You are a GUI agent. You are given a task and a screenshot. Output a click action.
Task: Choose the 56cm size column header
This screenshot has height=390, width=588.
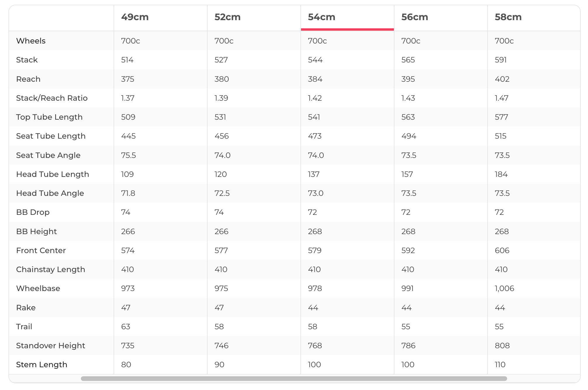click(x=415, y=17)
